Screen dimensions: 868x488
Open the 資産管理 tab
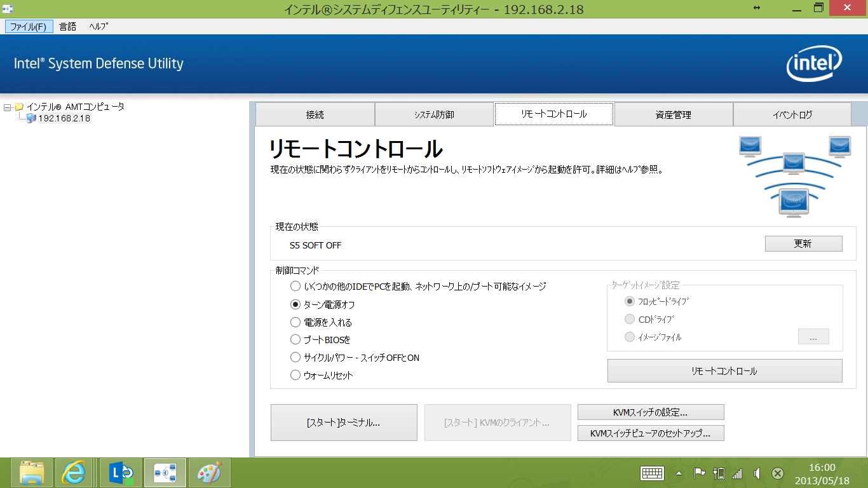(674, 114)
